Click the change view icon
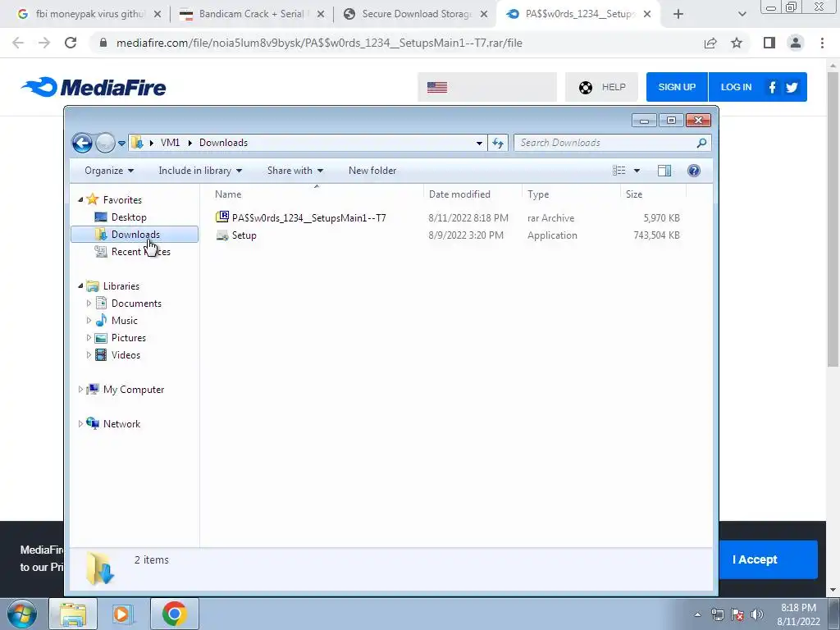This screenshot has height=630, width=840. click(619, 171)
